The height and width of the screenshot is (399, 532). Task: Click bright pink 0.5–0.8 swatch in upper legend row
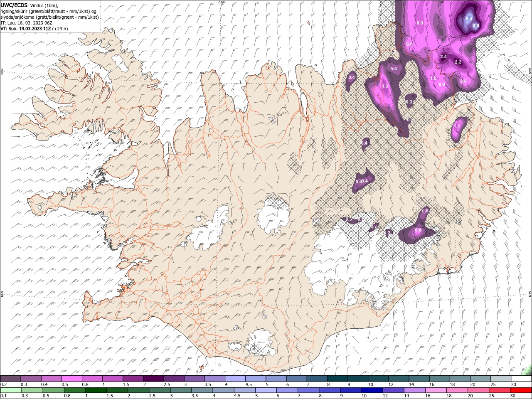point(72,379)
